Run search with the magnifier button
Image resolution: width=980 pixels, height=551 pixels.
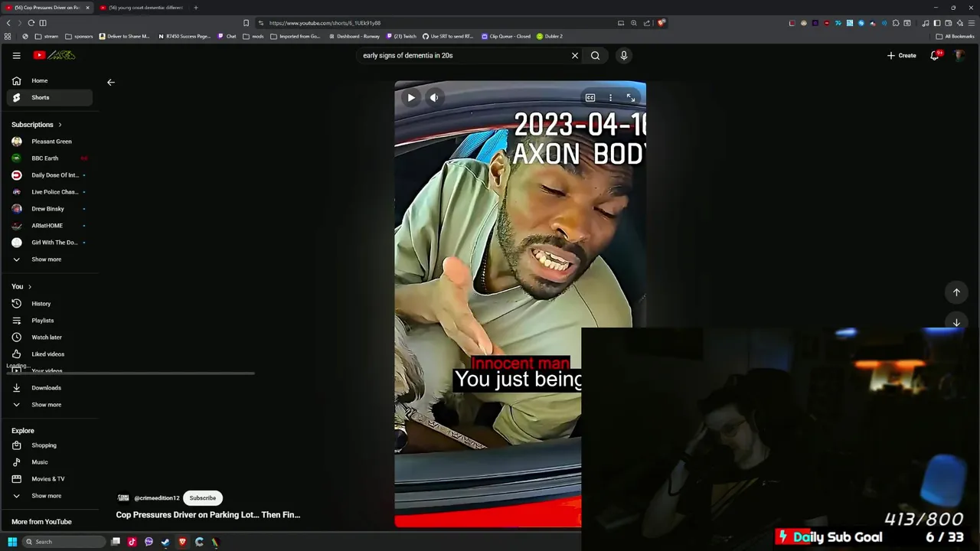pyautogui.click(x=595, y=55)
